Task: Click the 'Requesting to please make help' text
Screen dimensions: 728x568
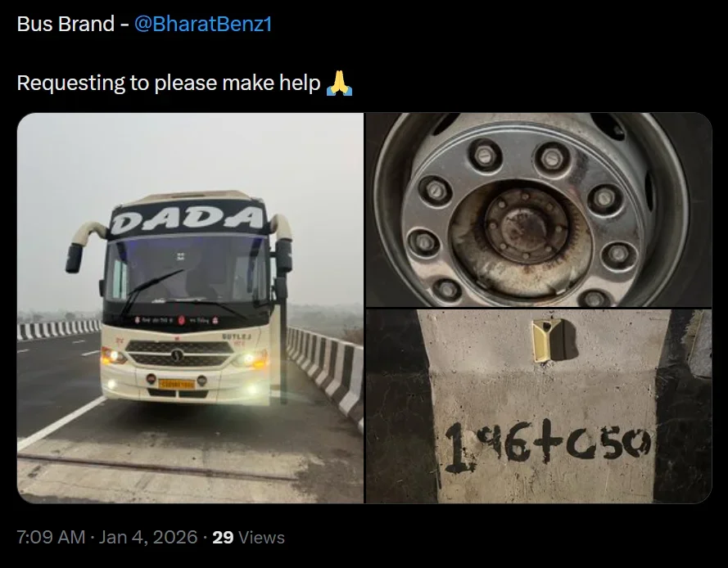Action: [x=169, y=83]
